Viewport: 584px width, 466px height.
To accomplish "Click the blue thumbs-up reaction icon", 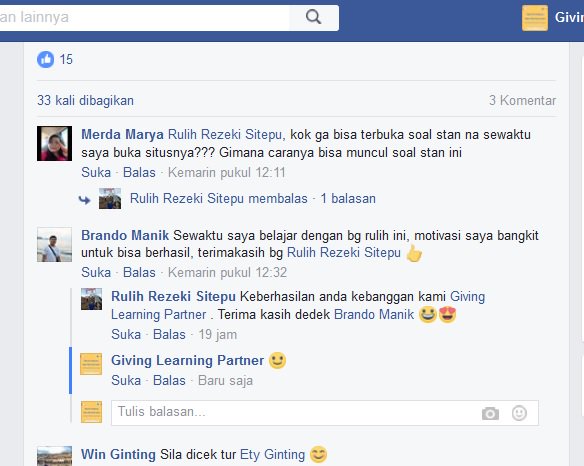I will click(45, 60).
